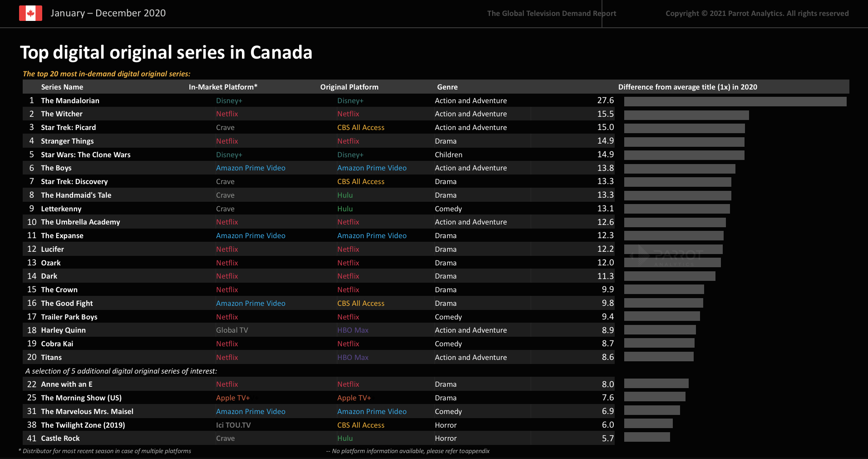
Task: Click 'The Good Fight' series name
Action: [67, 303]
